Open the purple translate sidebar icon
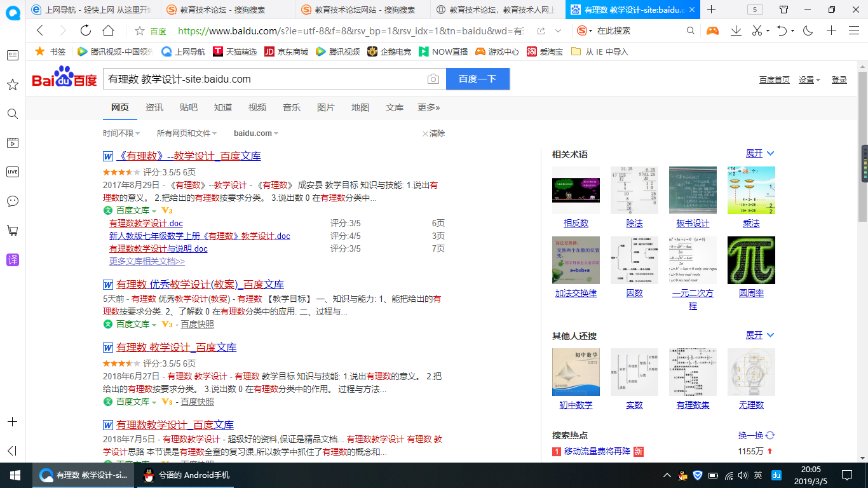Image resolution: width=868 pixels, height=488 pixels. pyautogui.click(x=13, y=259)
